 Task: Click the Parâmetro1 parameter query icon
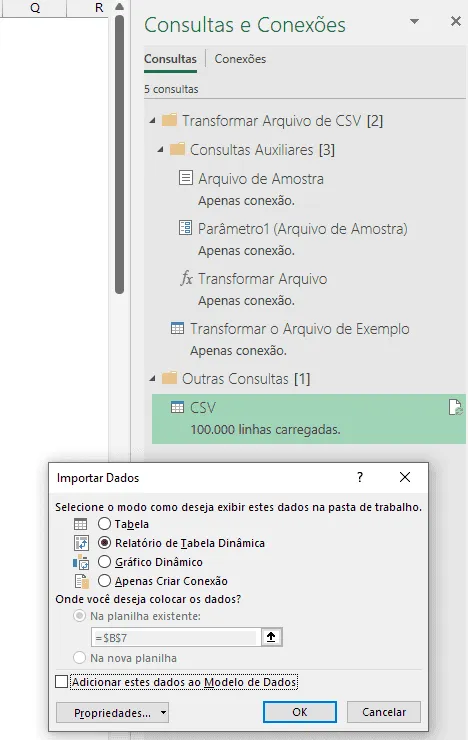pos(185,228)
